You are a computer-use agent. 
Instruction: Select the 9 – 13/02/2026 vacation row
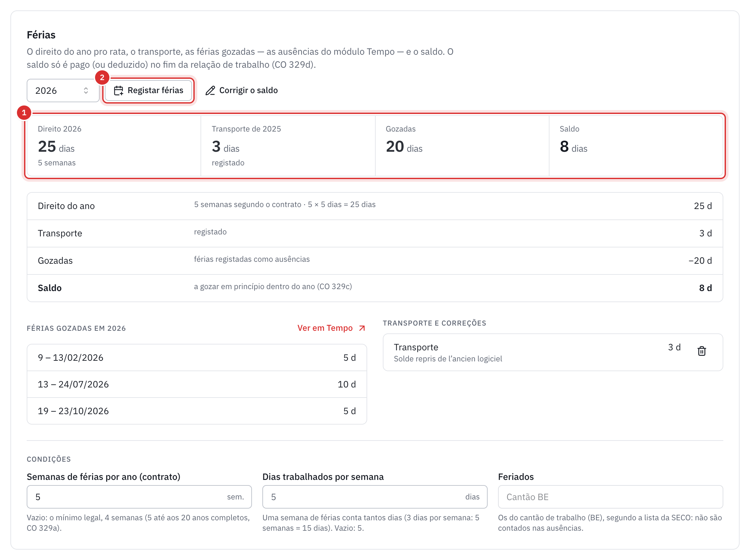[197, 357]
